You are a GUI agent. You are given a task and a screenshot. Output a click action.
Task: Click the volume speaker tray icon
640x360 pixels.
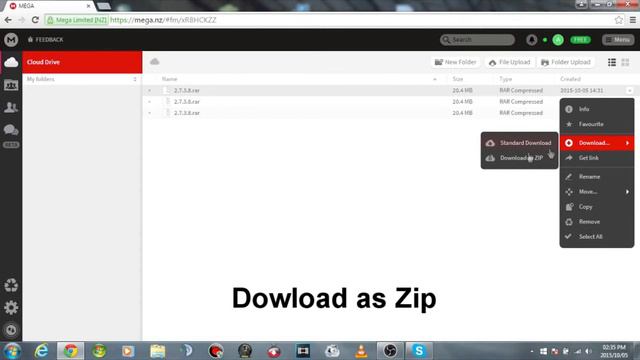click(588, 351)
